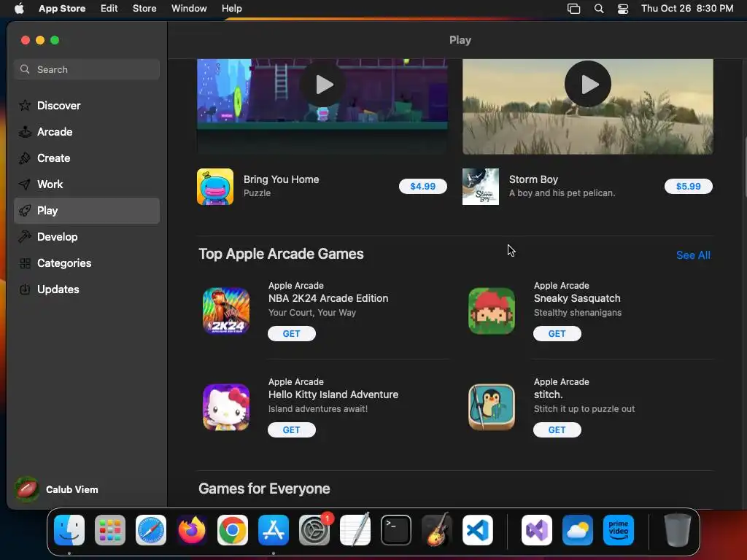Open the stitch. penguin app icon
The width and height of the screenshot is (747, 560).
click(492, 407)
